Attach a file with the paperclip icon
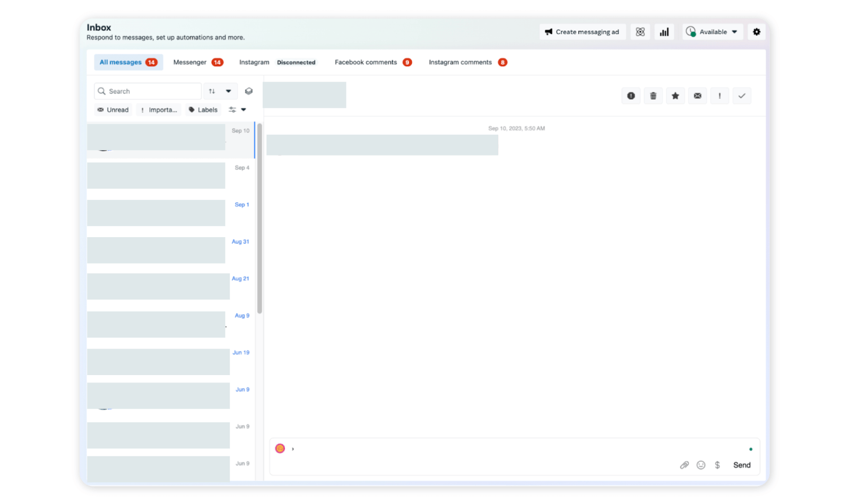Screen dimensions: 849x504 684,465
